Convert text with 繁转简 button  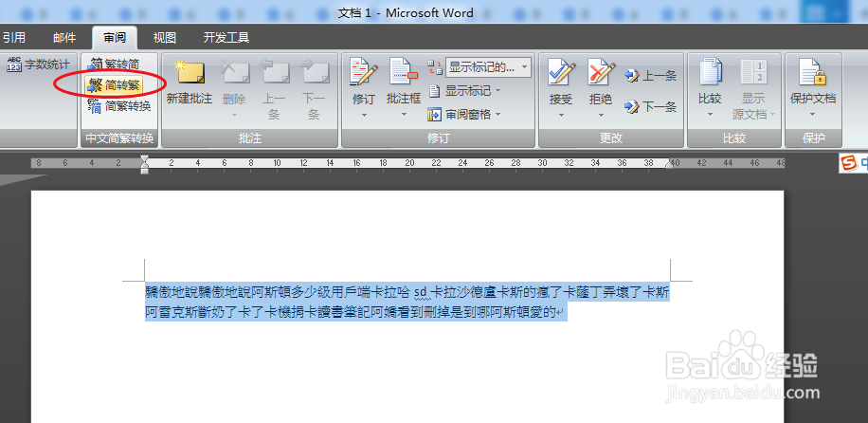(114, 64)
